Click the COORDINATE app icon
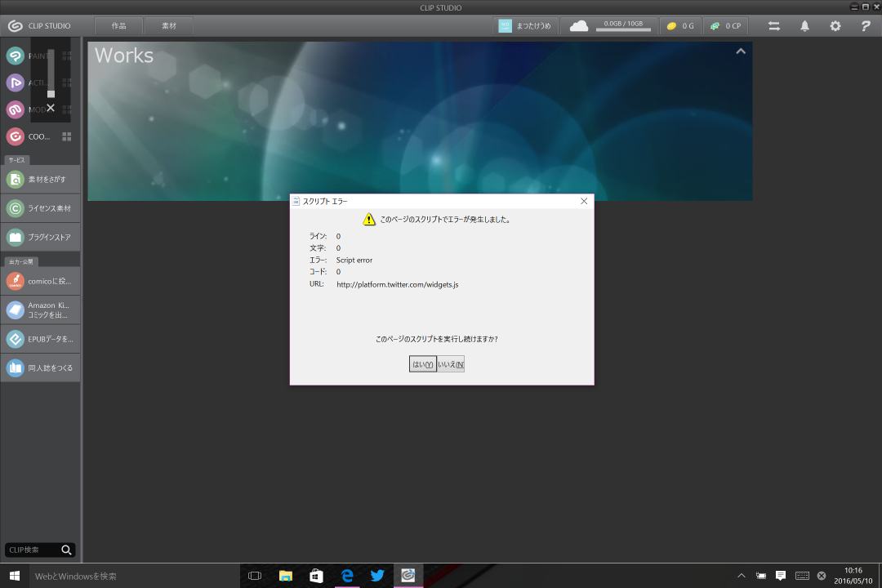 (x=15, y=136)
